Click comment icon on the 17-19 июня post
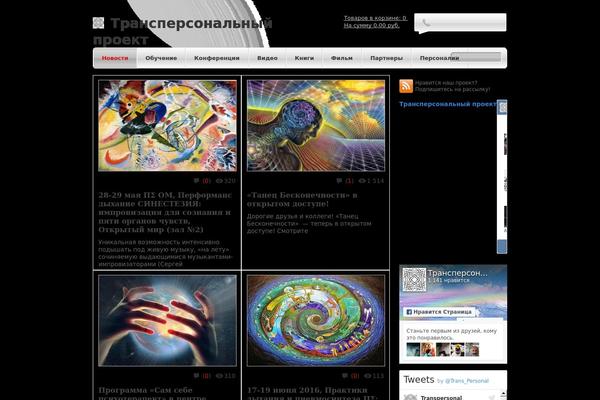Screen dimensions: 600x400 coord(345,376)
